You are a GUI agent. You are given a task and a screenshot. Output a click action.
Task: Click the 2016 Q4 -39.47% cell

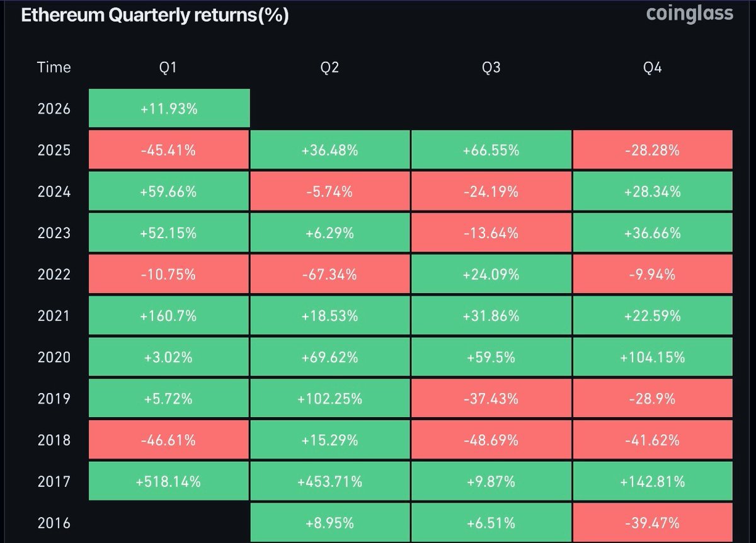[x=653, y=523]
